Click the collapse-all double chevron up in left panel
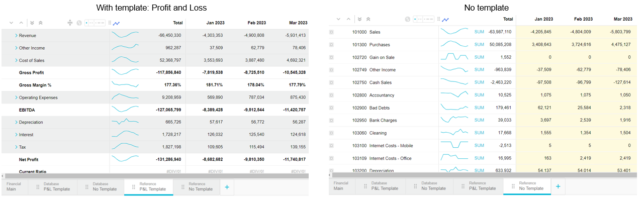The height and width of the screenshot is (198, 644). (x=40, y=23)
